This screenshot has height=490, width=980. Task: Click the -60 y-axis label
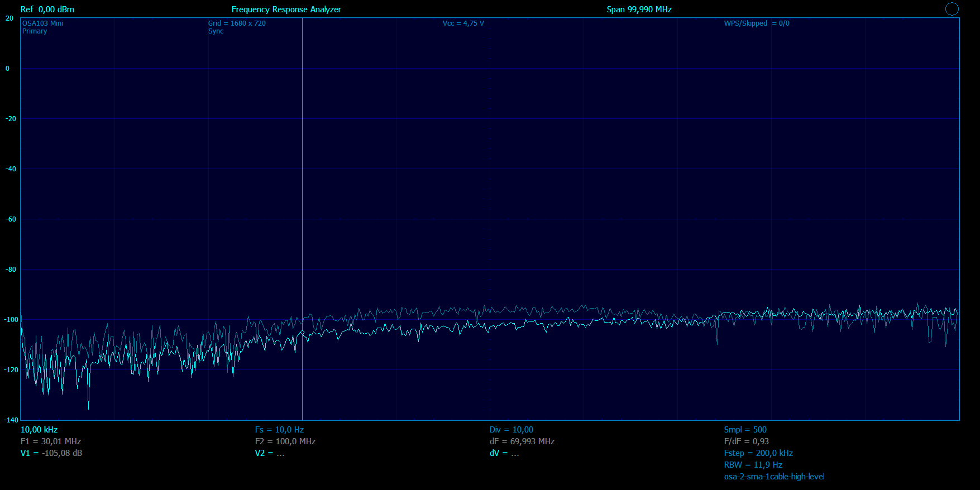tap(11, 219)
